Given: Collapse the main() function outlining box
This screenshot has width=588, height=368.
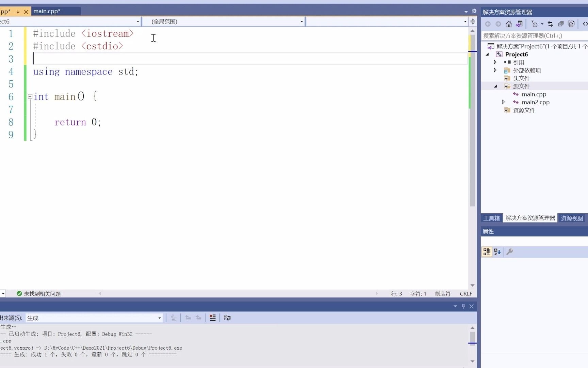Looking at the screenshot, I should pyautogui.click(x=30, y=97).
